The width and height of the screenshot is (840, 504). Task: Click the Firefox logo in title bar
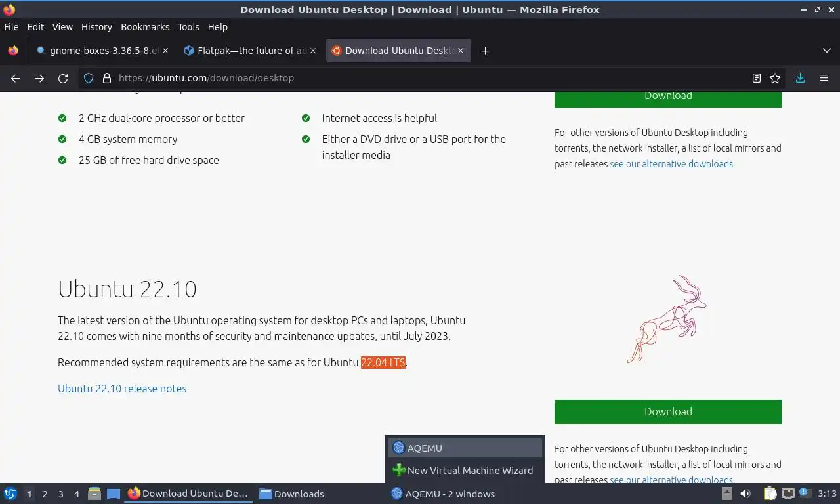pos(9,9)
